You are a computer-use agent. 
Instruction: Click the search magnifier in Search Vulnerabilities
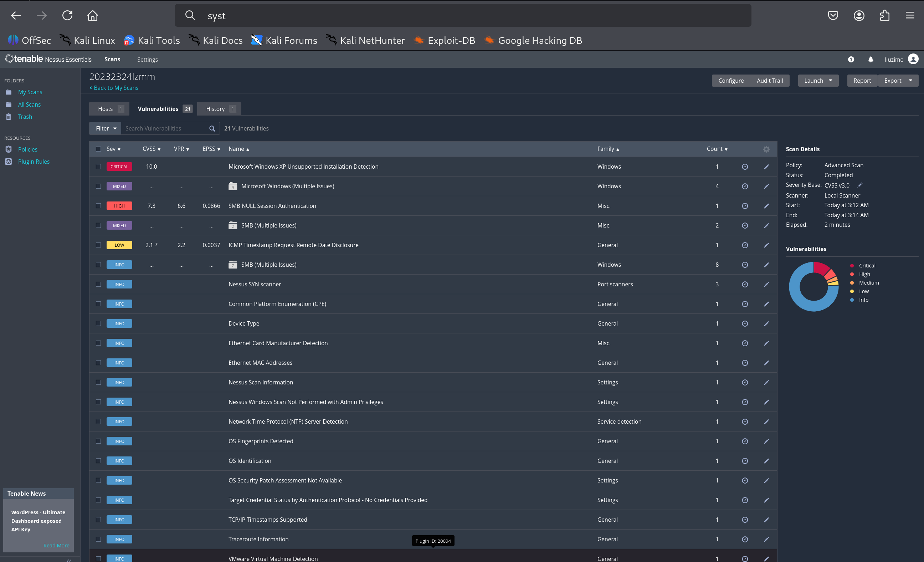[x=212, y=128]
